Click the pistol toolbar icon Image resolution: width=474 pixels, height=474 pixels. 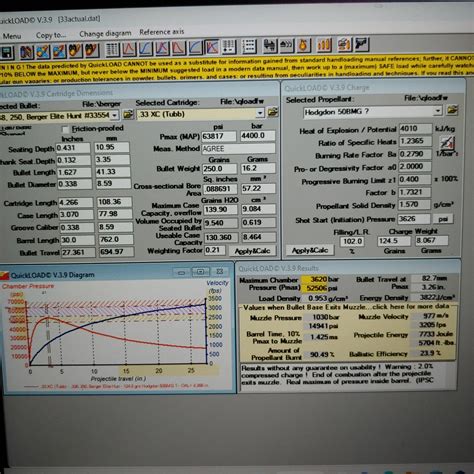coord(362,44)
